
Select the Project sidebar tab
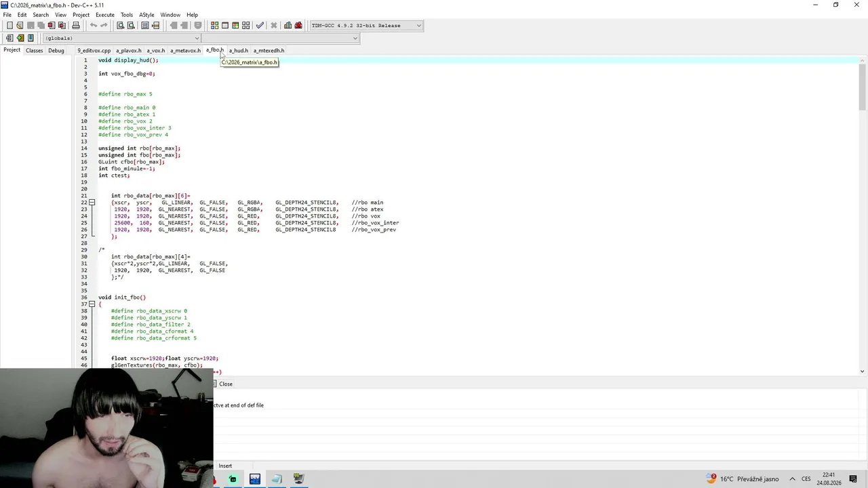12,50
